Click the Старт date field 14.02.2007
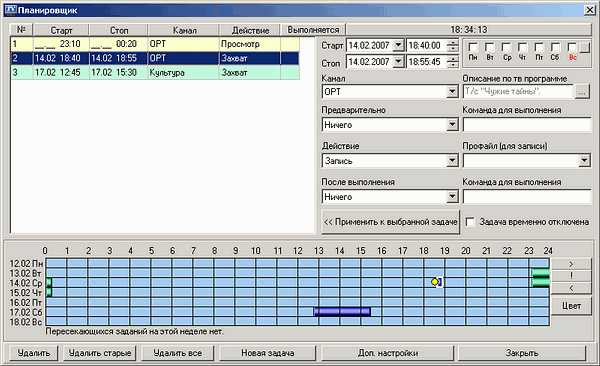The width and height of the screenshot is (600, 366). (370, 45)
